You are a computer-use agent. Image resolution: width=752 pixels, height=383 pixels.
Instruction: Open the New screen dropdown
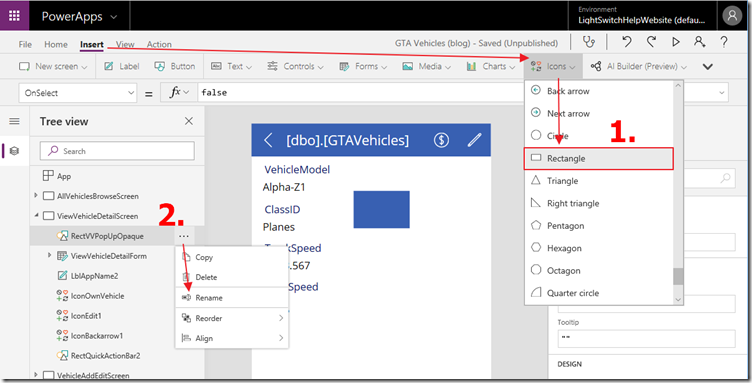[53, 67]
